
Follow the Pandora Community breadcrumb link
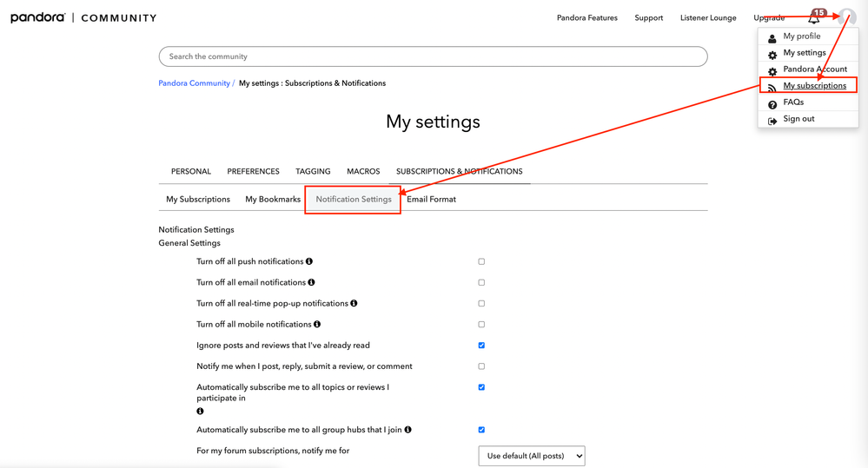click(194, 83)
